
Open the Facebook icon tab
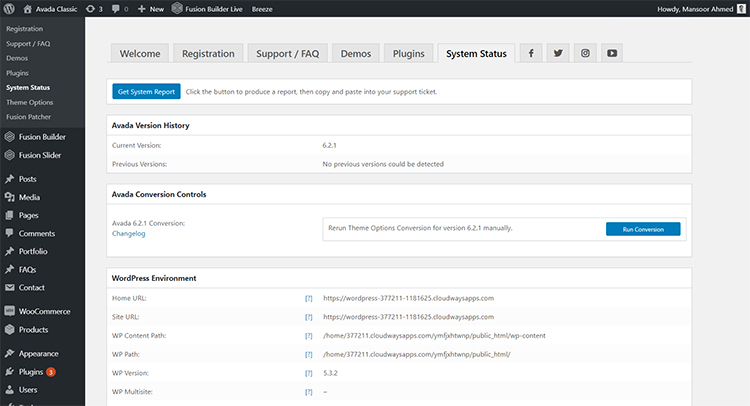coord(531,54)
